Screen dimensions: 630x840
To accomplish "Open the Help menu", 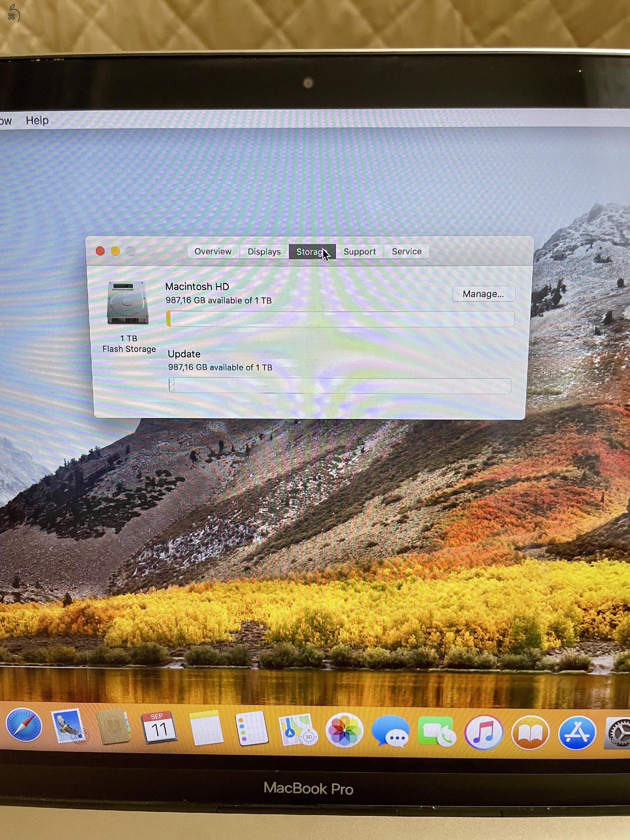I will click(37, 120).
